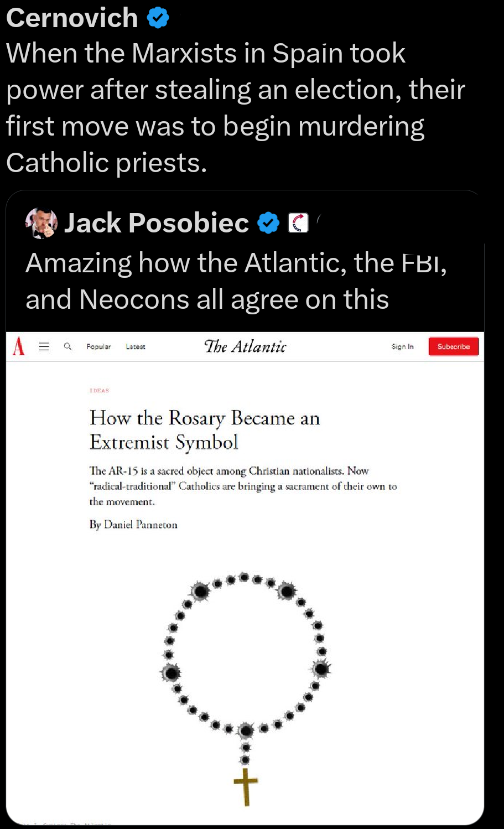This screenshot has width=504, height=829.
Task: Open the Atlantic hamburger menu
Action: [44, 346]
